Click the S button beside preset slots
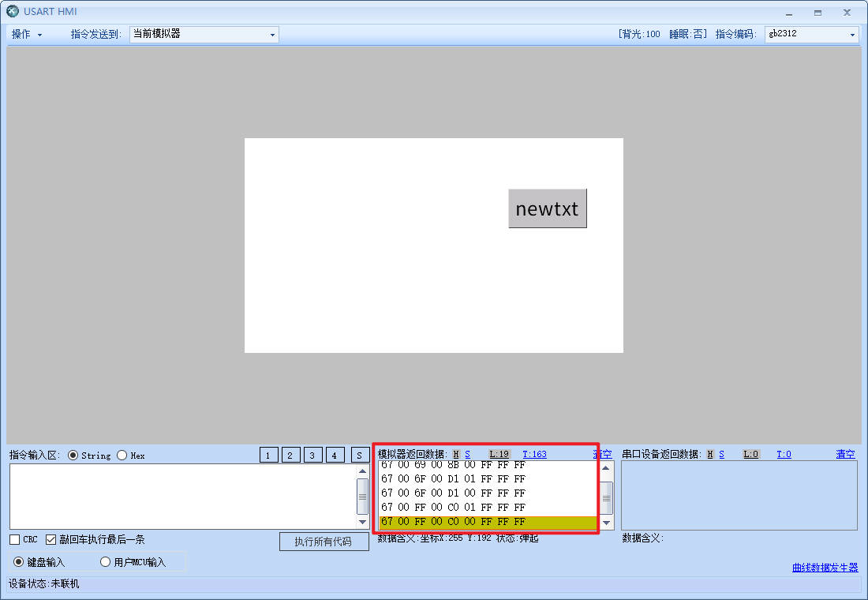The image size is (868, 600). click(x=360, y=455)
